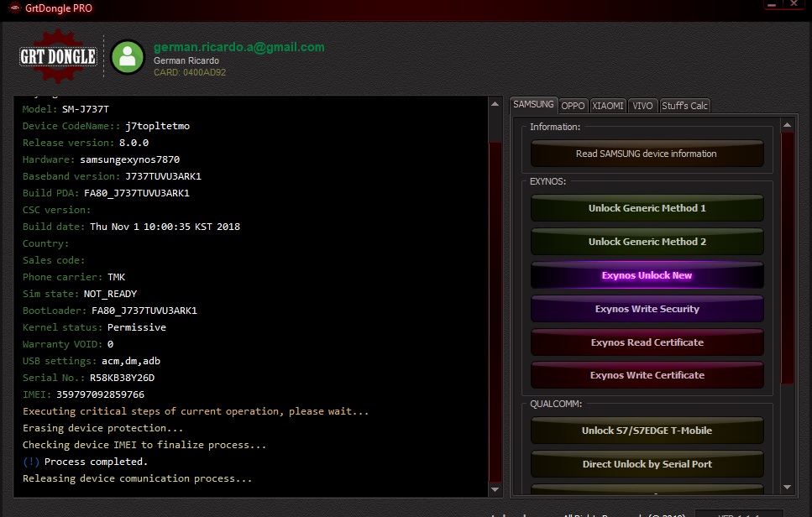Click the button panel scrollbar thumb
812x517 pixels.
tap(787, 258)
